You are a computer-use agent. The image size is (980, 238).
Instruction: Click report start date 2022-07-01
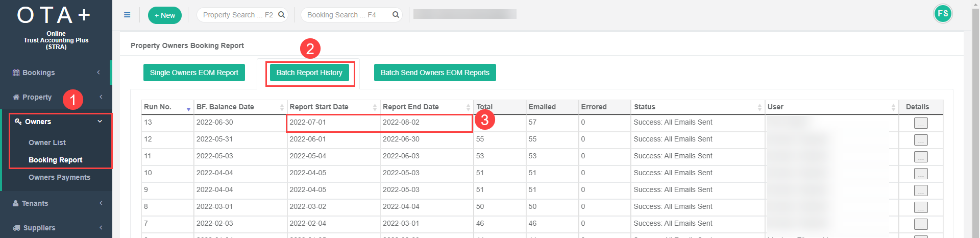[x=308, y=122]
